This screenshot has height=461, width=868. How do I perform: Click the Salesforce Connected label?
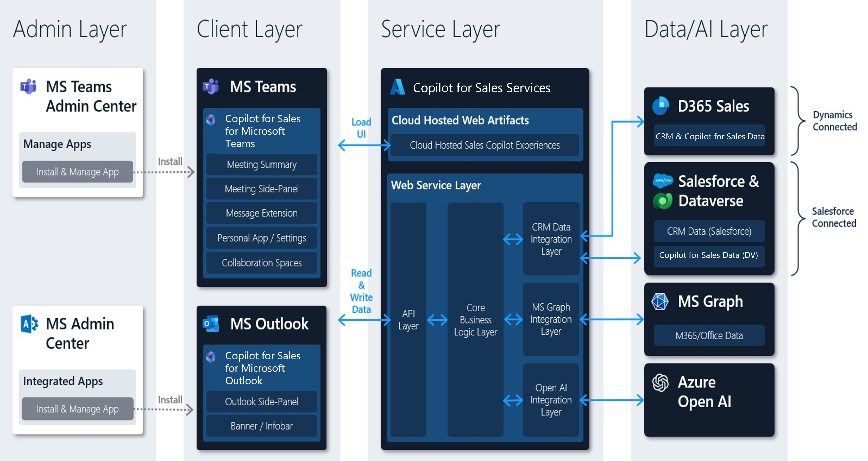[834, 217]
